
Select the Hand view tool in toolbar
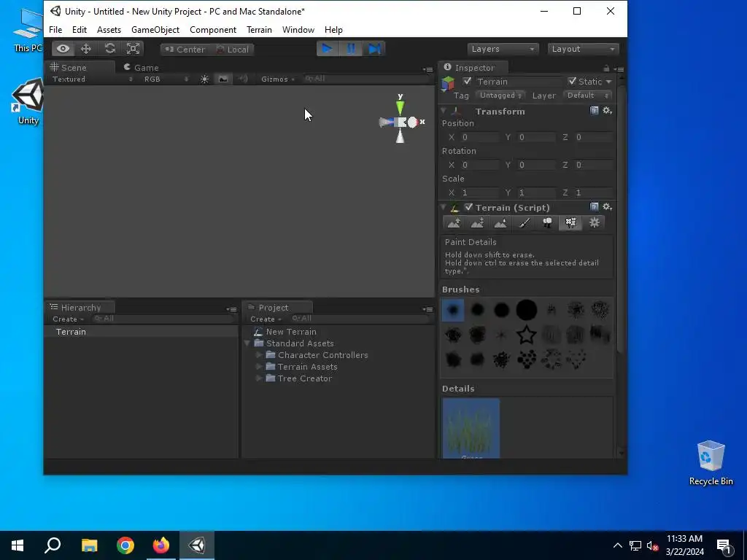coord(63,49)
